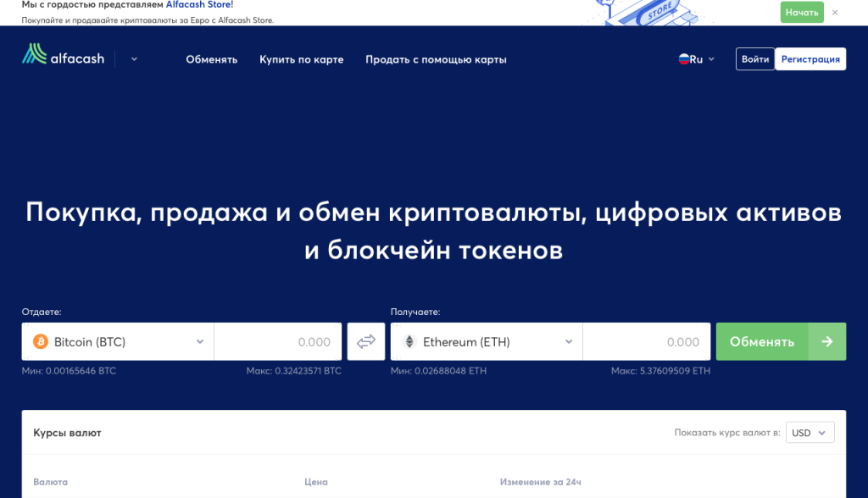This screenshot has width=868, height=498.
Task: Click the Войти login button
Action: click(x=755, y=59)
